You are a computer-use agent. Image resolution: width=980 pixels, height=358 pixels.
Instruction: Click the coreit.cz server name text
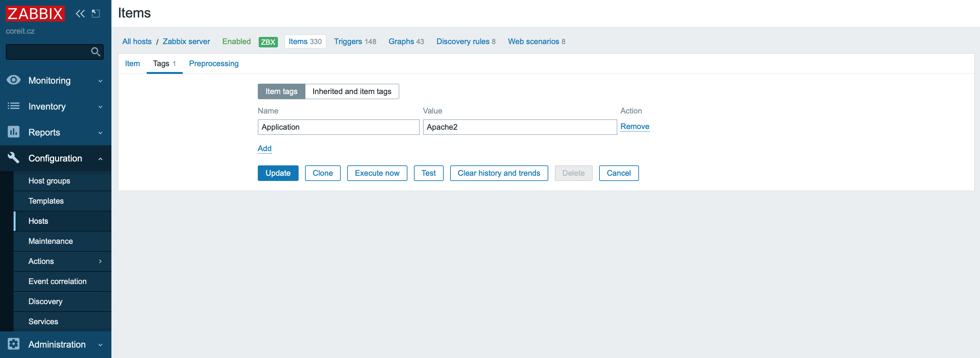[20, 31]
